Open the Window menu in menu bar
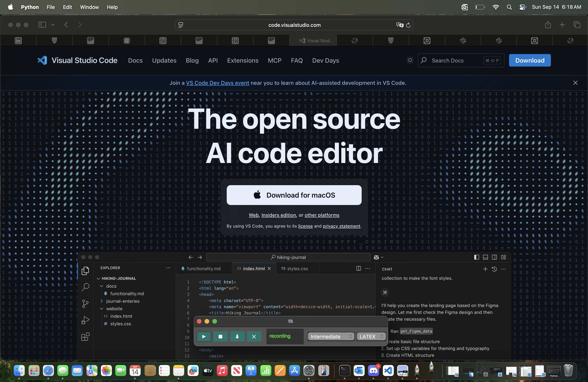 (89, 7)
